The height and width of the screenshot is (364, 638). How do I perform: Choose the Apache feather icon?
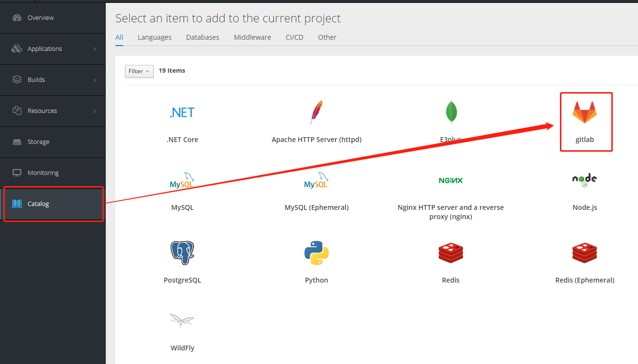317,112
